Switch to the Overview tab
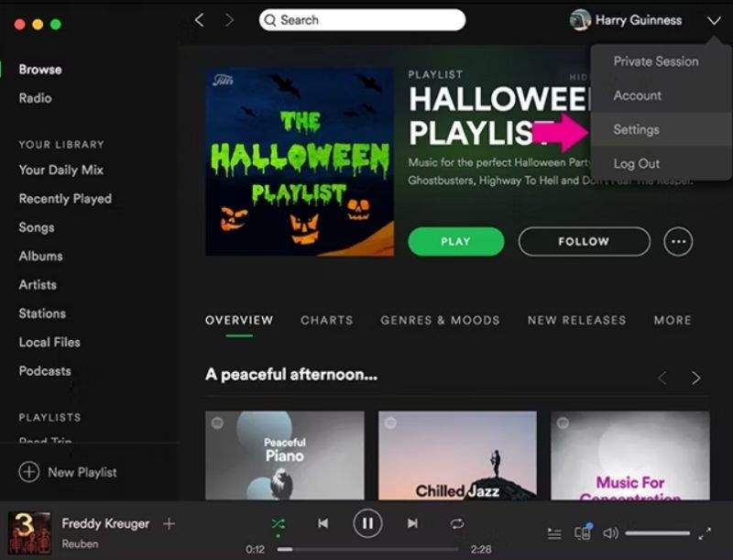Image resolution: width=733 pixels, height=560 pixels. (x=239, y=320)
